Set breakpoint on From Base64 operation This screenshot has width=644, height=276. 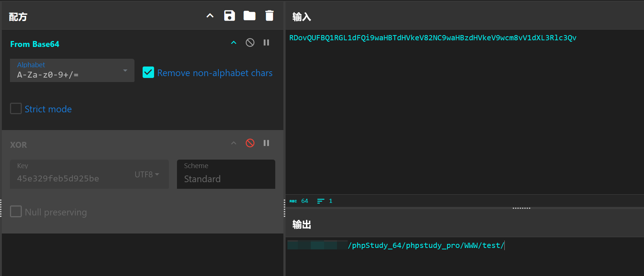tap(266, 42)
